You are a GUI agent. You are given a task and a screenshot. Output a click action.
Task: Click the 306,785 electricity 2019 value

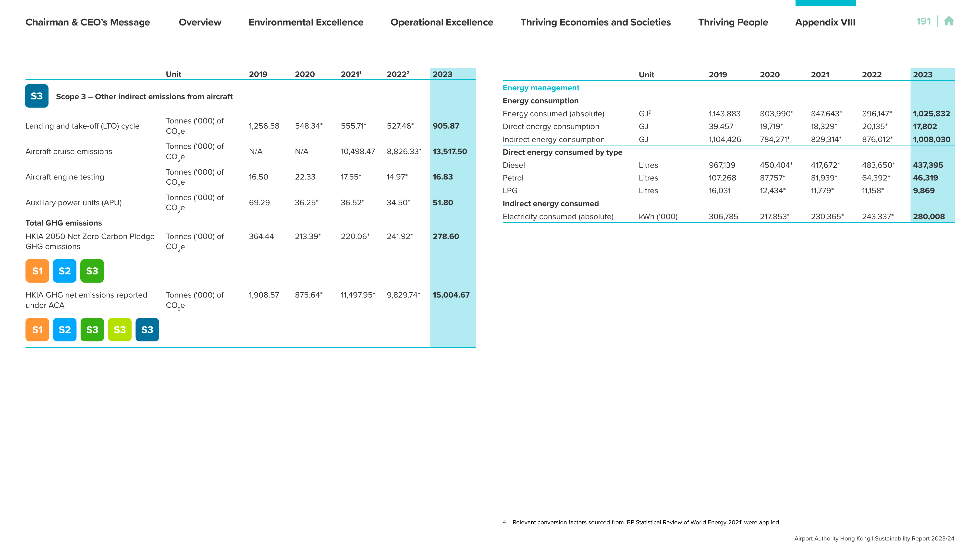[x=723, y=217]
